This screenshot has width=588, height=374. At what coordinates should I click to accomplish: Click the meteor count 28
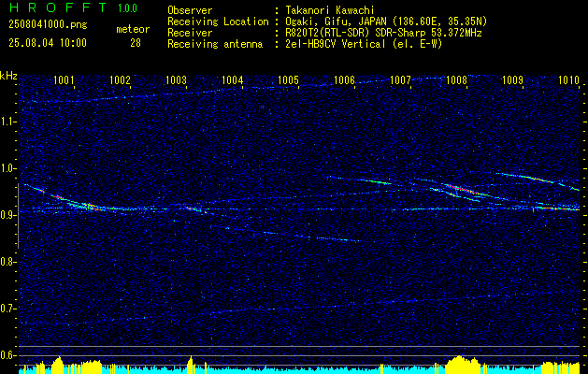click(x=136, y=43)
